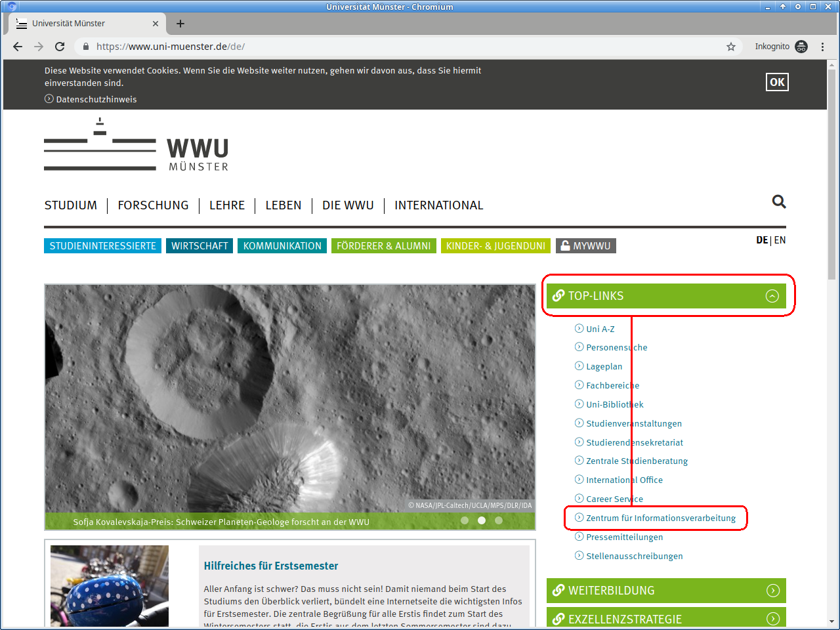
Task: Bookmark this page with star icon
Action: pyautogui.click(x=731, y=47)
